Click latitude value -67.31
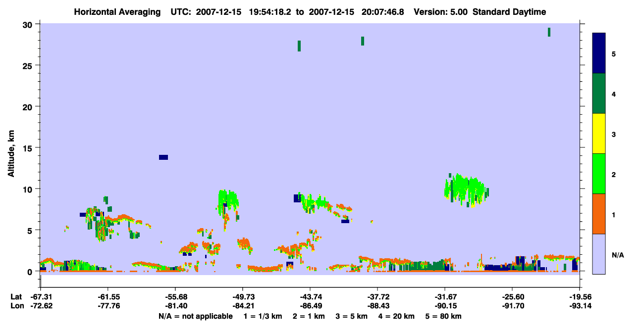The height and width of the screenshot is (330, 644). pos(41,297)
